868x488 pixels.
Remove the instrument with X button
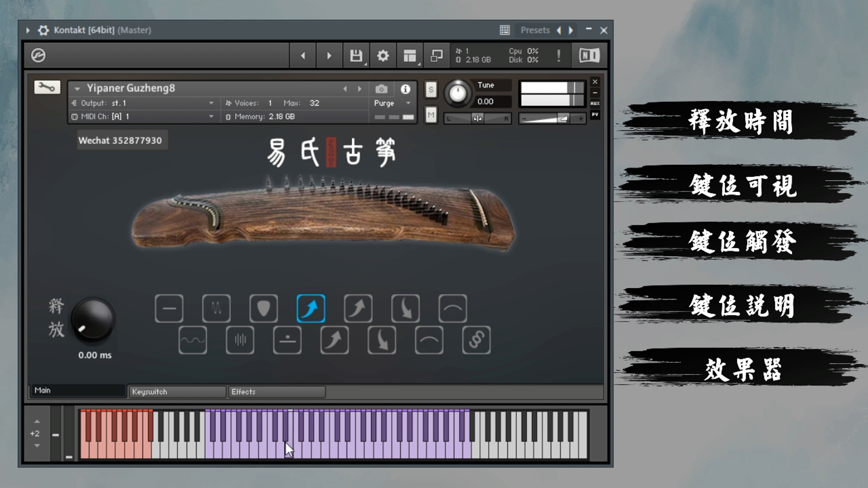tap(595, 82)
